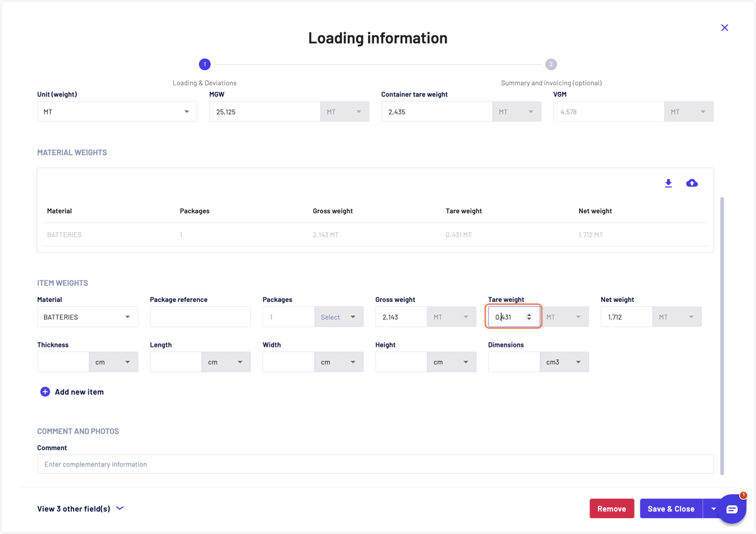
Task: Click the Net weight column header
Action: (x=595, y=211)
